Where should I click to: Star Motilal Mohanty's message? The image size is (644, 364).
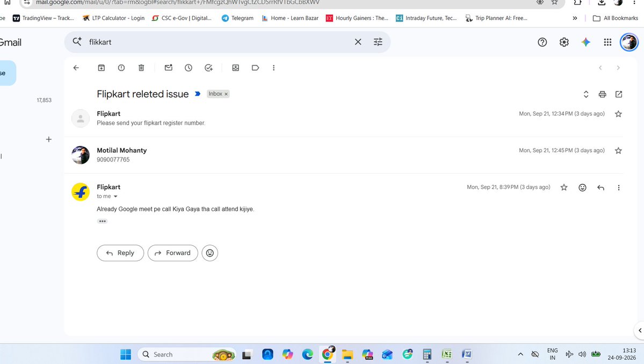(619, 151)
